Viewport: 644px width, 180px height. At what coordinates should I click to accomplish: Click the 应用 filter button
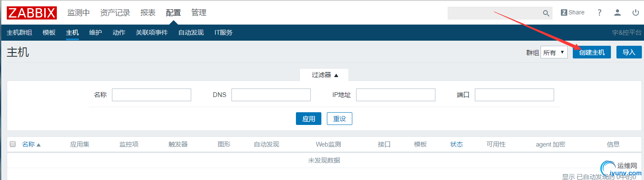click(x=309, y=119)
